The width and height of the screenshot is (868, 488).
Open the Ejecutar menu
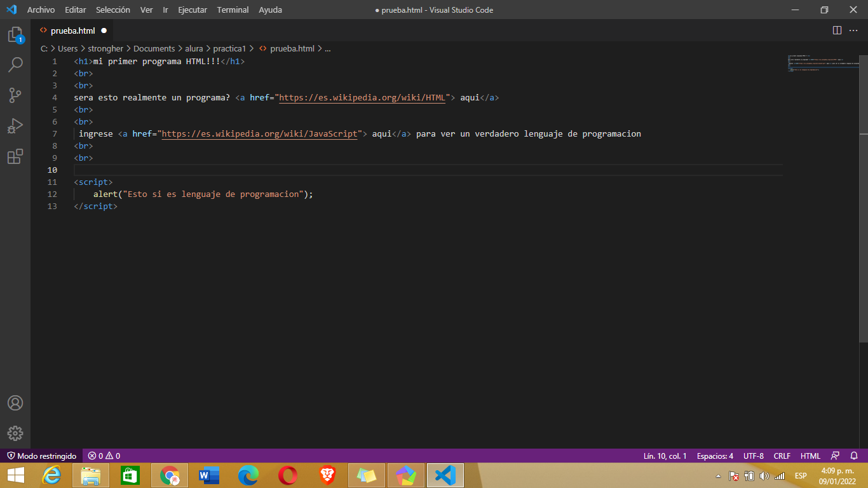pos(193,10)
